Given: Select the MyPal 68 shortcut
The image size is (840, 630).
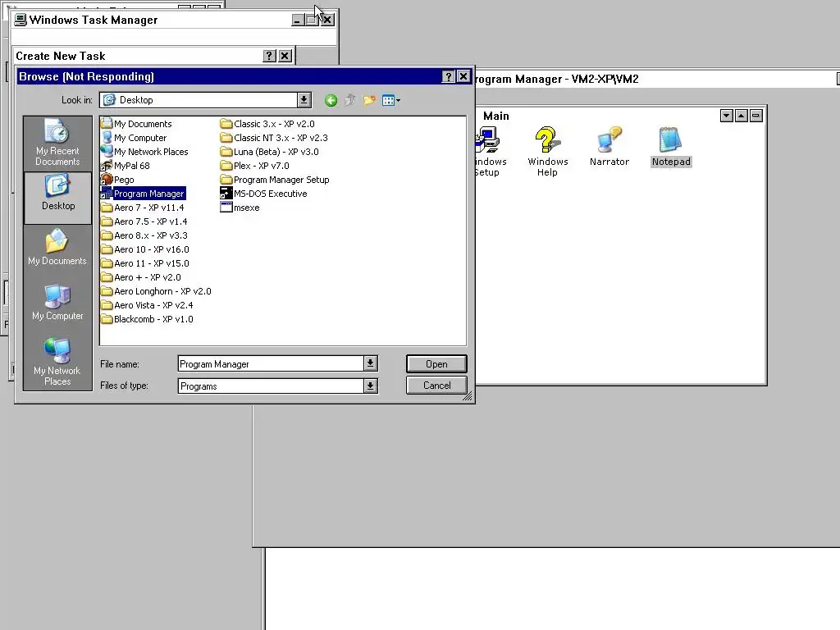Looking at the screenshot, I should click(126, 166).
